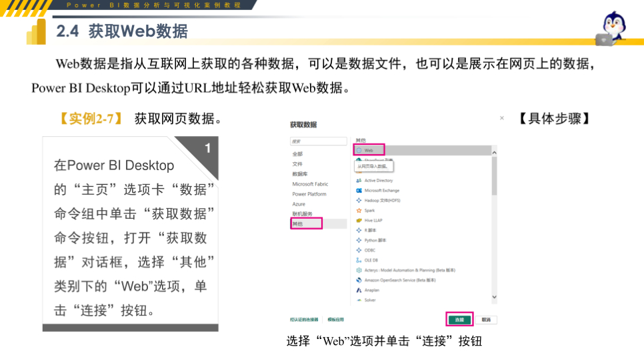Click the 取消 button
644x363 pixels.
486,320
